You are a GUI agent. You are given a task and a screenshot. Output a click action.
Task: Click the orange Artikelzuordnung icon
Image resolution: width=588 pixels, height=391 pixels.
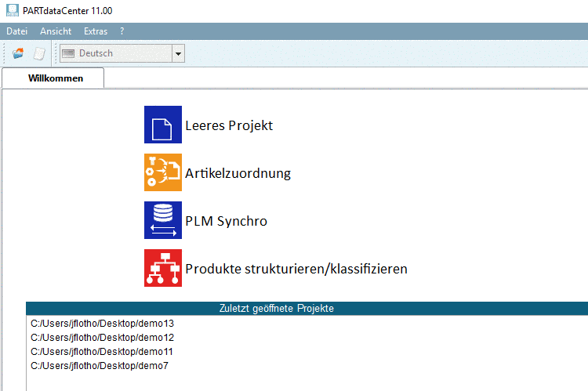point(163,172)
